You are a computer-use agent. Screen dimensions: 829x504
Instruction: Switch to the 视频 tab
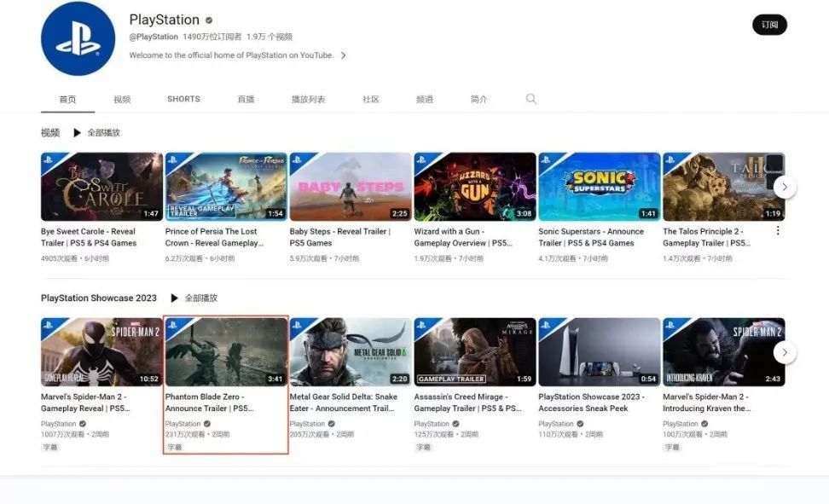point(122,100)
